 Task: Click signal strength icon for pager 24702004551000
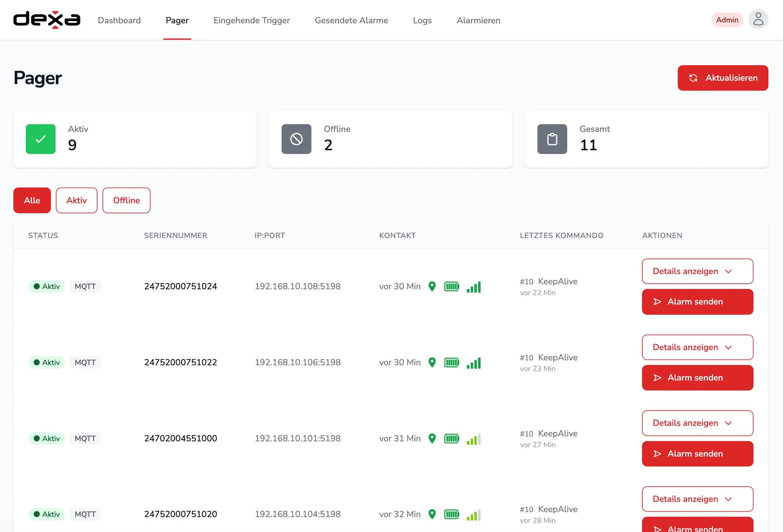pyautogui.click(x=473, y=439)
